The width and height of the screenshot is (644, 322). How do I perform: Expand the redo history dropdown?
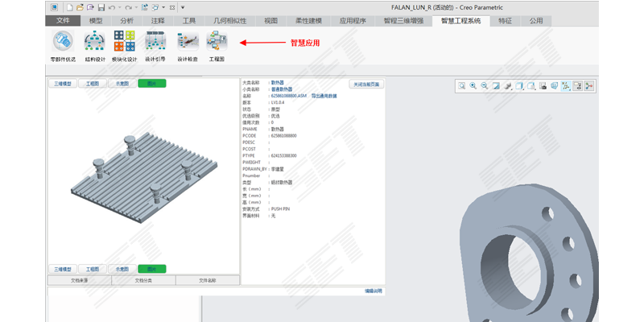(x=136, y=7)
